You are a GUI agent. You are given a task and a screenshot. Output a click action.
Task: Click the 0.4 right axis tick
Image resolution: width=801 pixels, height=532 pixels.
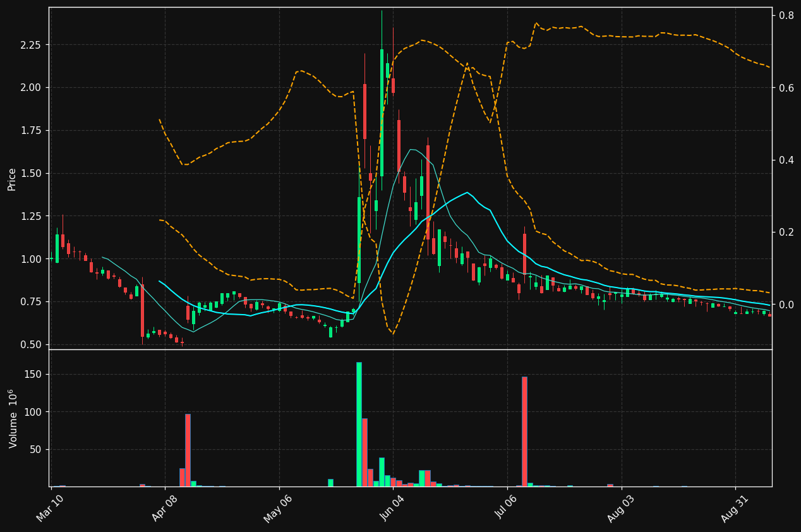[x=786, y=160]
